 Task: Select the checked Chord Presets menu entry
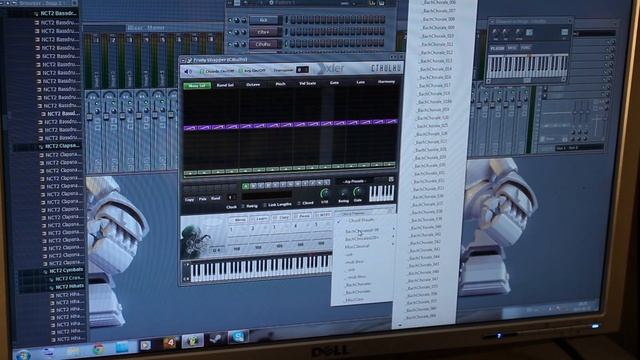point(361,221)
